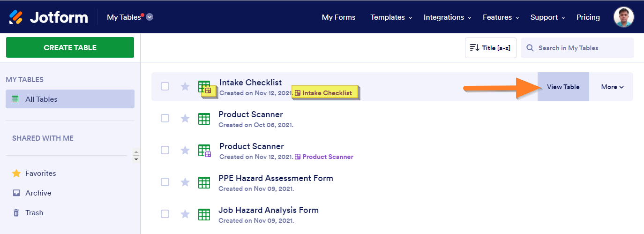This screenshot has height=234, width=644.
Task: Open the Archive folder
Action: coord(38,193)
